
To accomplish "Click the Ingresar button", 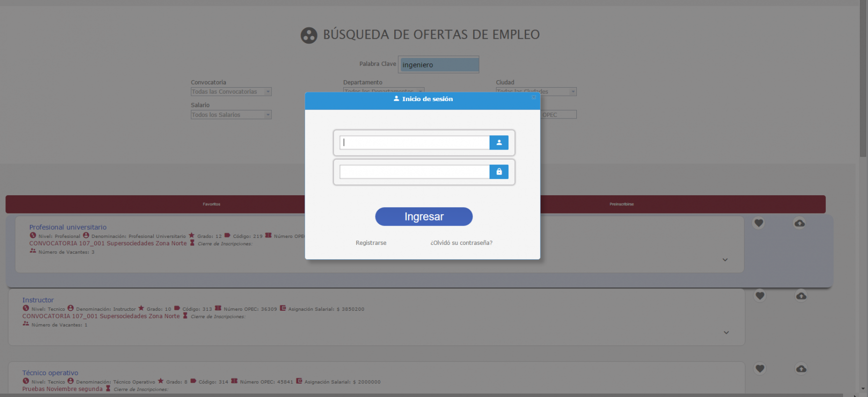I will pos(424,217).
